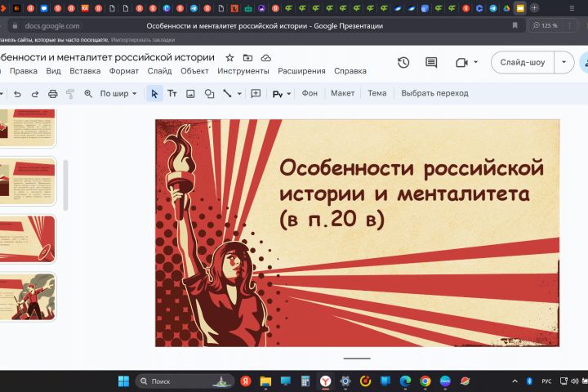
Task: Open the Calculator from taskbar
Action: coord(305,381)
